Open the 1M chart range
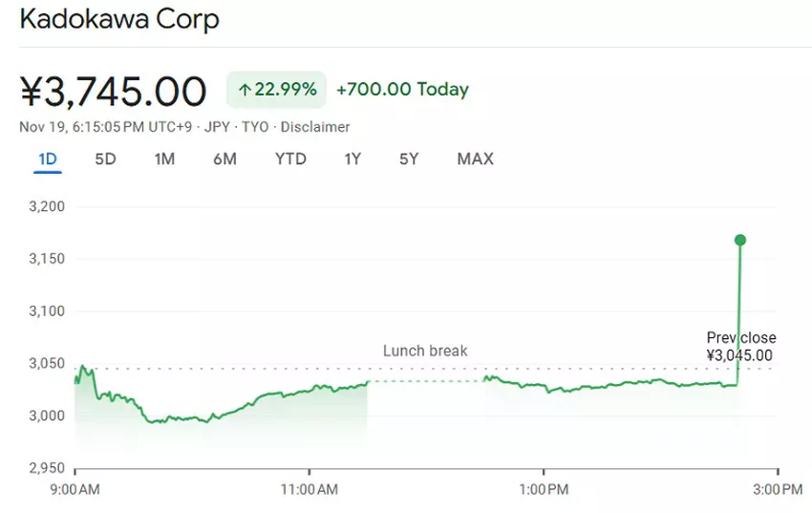This screenshot has width=812, height=513. (164, 160)
